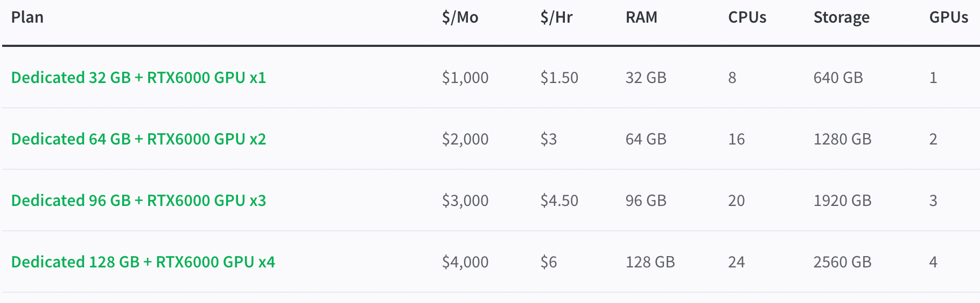Screen dimensions: 980x303
Task: Open the Dedicated 64 GB + RTX6000 GPU x2 plan
Action: [138, 139]
